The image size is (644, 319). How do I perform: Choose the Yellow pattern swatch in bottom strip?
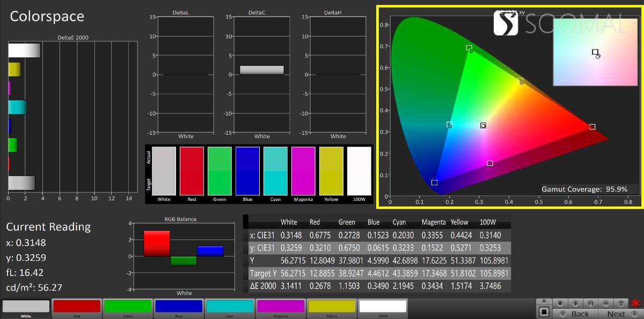click(332, 306)
